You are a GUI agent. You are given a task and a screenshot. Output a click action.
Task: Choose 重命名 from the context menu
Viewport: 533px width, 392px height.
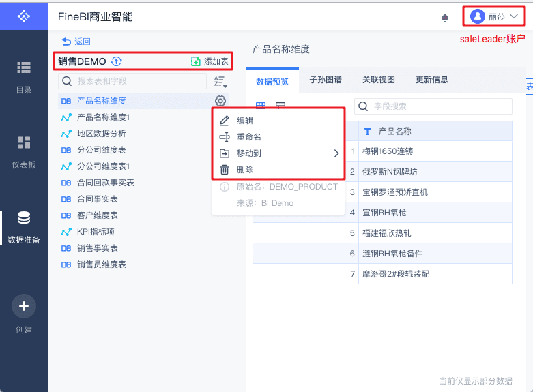278,137
